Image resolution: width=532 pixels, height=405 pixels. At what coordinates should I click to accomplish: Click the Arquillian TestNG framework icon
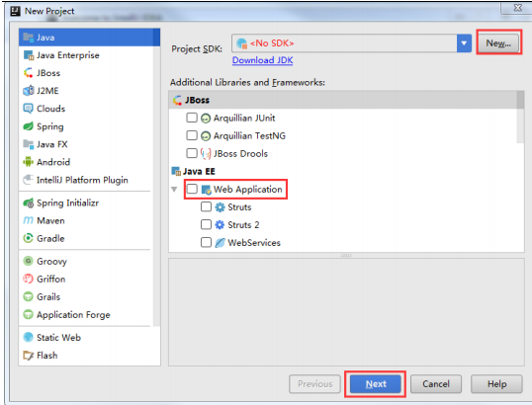pos(206,136)
